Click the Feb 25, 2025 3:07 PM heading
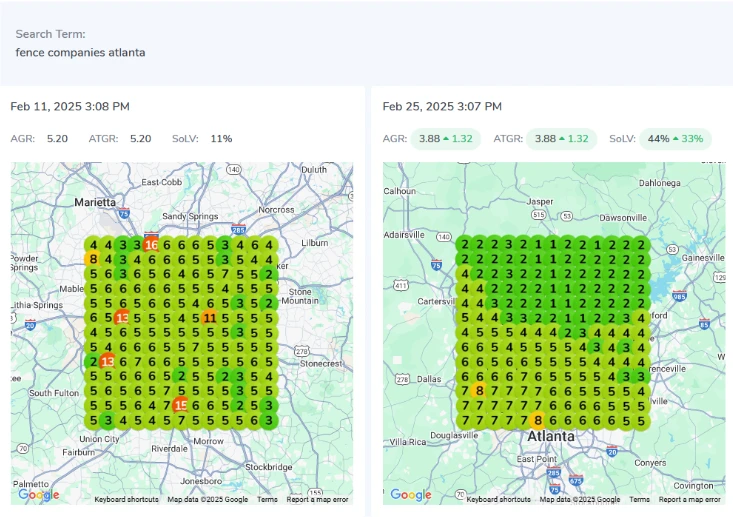This screenshot has width=733, height=517. (442, 106)
